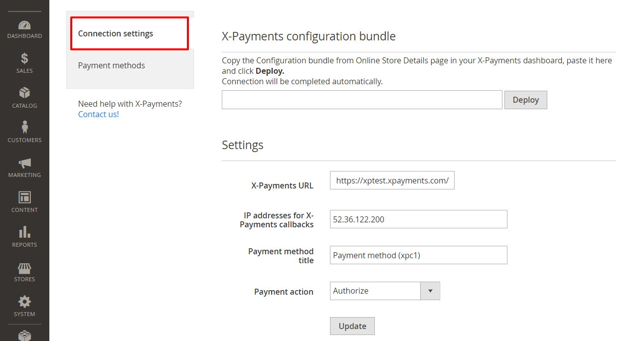Viewport: 644px width, 341px height.
Task: Open the System gear icon
Action: point(24,302)
